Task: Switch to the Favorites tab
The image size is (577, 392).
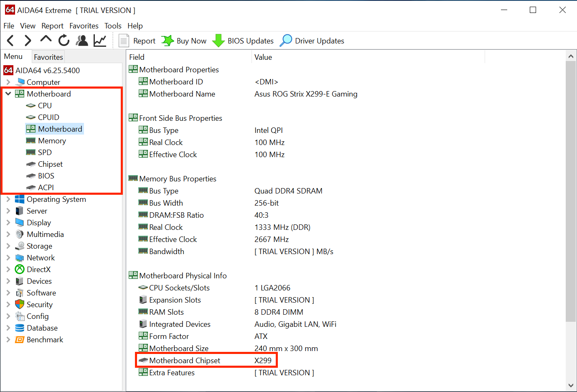Action: coord(48,57)
